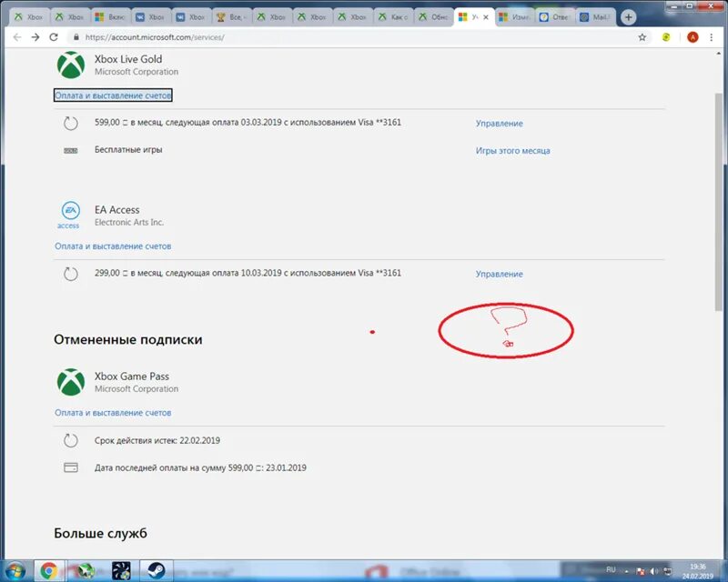
Task: Click 'Управление' for the Xbox Live Gold subscription
Action: (499, 124)
